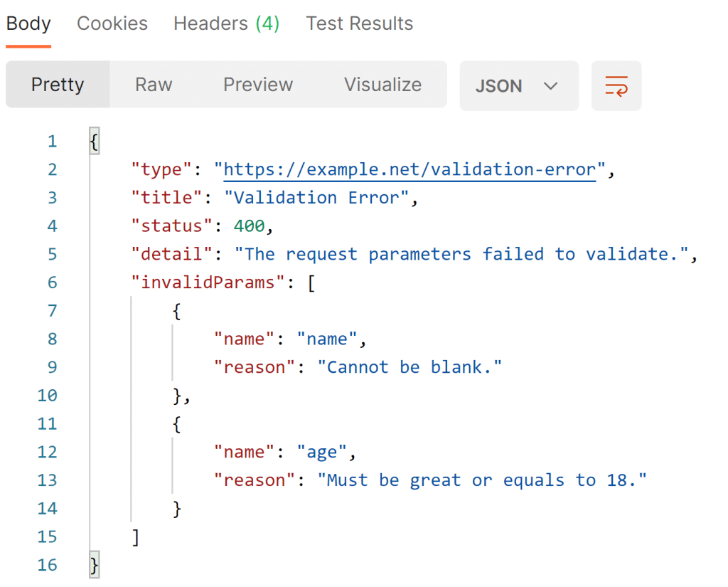The width and height of the screenshot is (728, 587).
Task: View the Headers (4) tab
Action: [x=225, y=23]
